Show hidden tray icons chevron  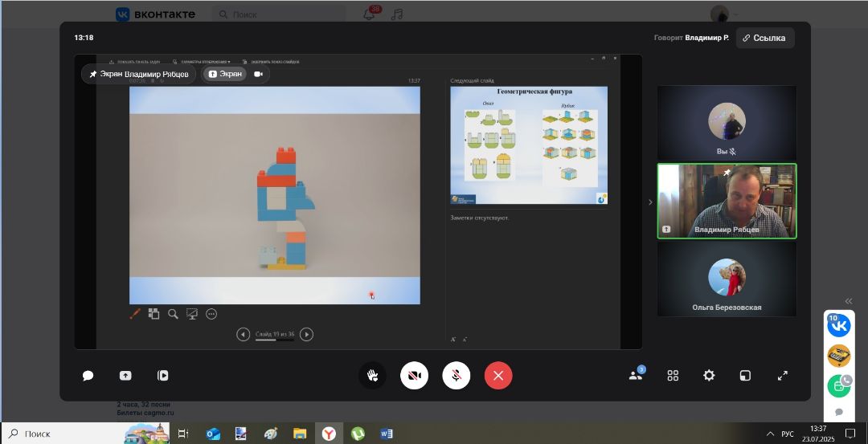[770, 434]
